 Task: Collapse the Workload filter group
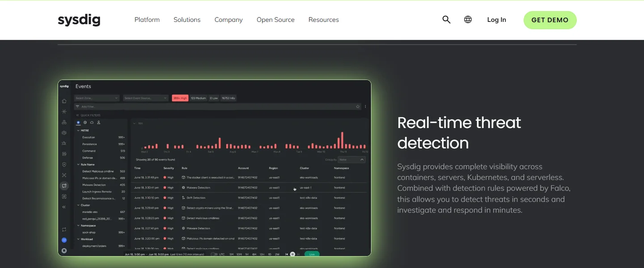coord(78,239)
